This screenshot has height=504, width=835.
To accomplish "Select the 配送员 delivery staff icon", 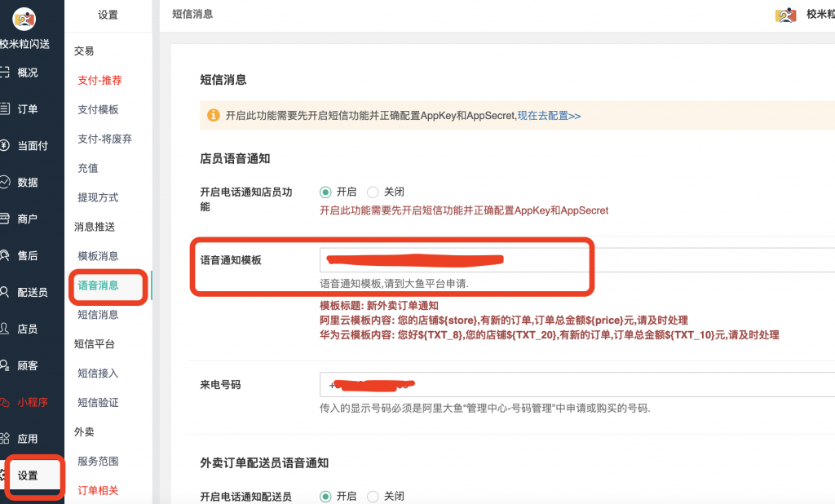I will [x=29, y=292].
